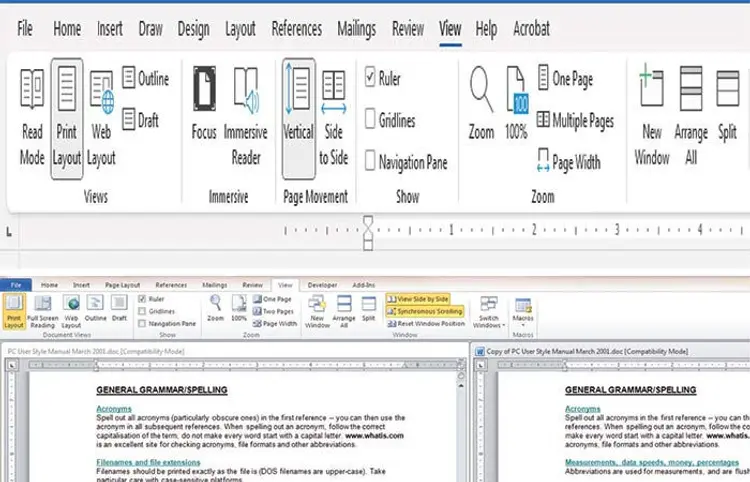
Task: Switch to the Developer tab
Action: tap(321, 285)
